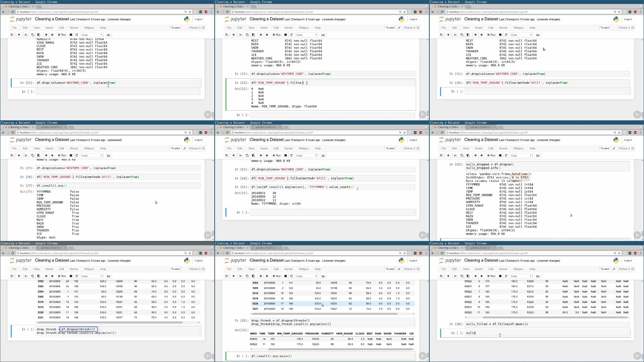Click move cell down arrow in the In [31] value_counts notebook
The image size is (644, 362).
click(x=267, y=155)
